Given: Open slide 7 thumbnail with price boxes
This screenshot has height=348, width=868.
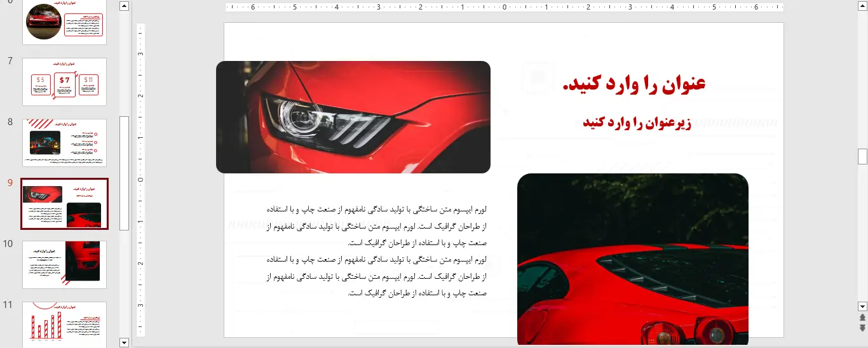Looking at the screenshot, I should tap(64, 81).
